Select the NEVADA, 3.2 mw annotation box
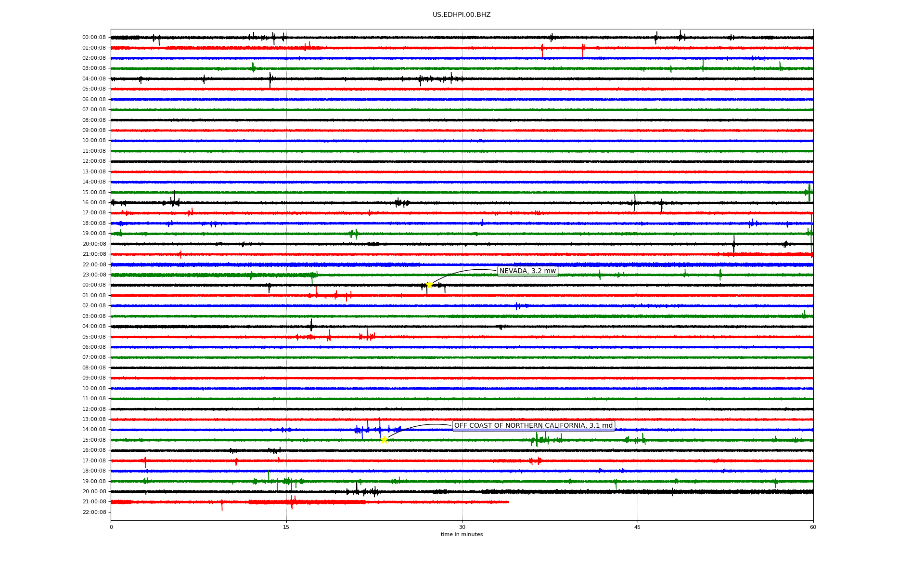 coord(527,271)
